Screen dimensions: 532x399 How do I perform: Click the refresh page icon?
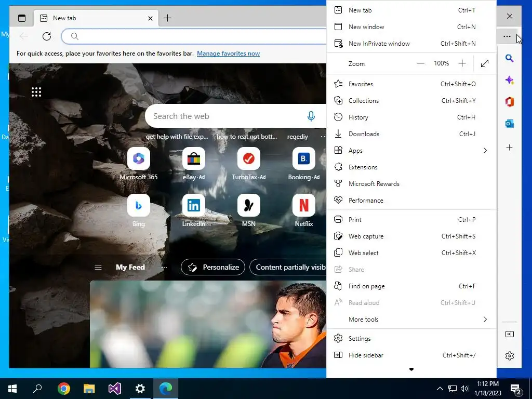(x=47, y=36)
